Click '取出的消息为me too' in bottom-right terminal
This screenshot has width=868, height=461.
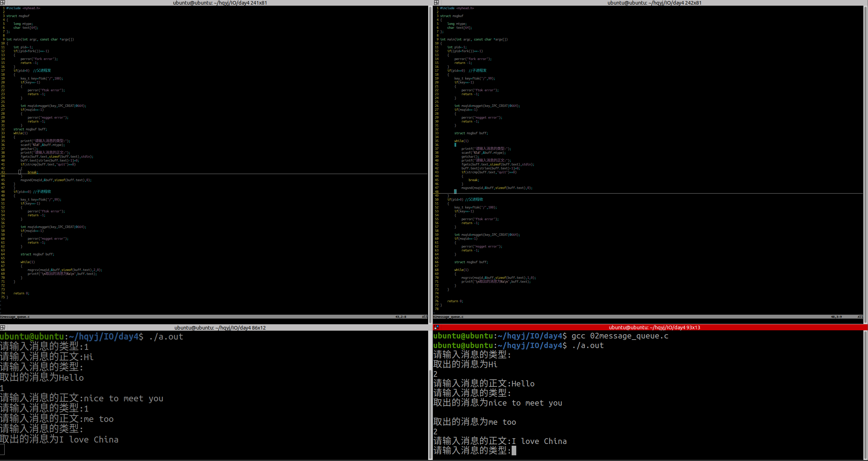475,422
